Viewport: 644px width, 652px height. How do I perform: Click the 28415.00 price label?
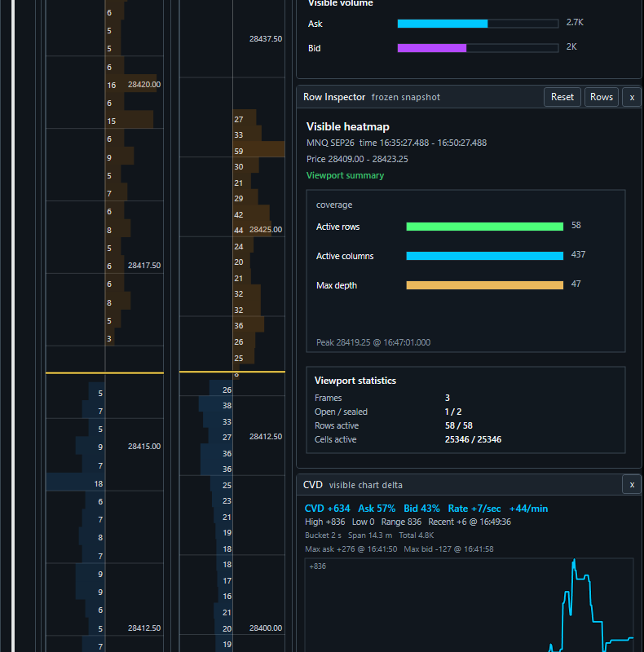144,446
